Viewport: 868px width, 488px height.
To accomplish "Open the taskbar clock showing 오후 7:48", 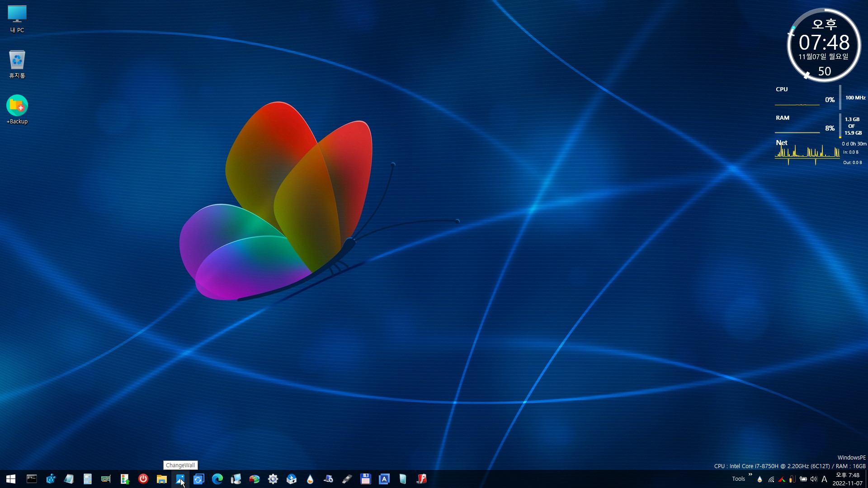I will 848,479.
